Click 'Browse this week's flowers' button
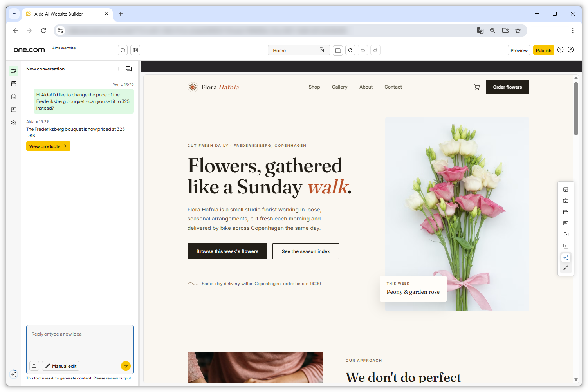The height and width of the screenshot is (392, 588). (x=227, y=251)
